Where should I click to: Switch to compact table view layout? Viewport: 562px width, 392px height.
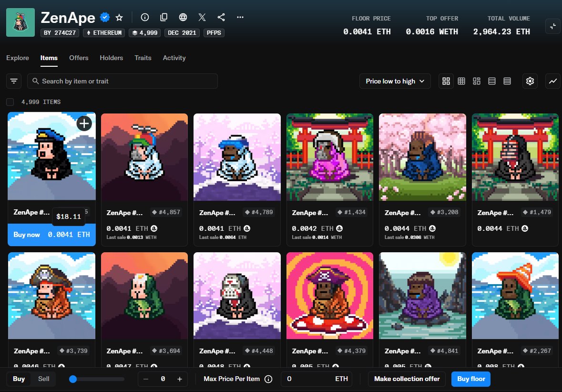(x=507, y=81)
